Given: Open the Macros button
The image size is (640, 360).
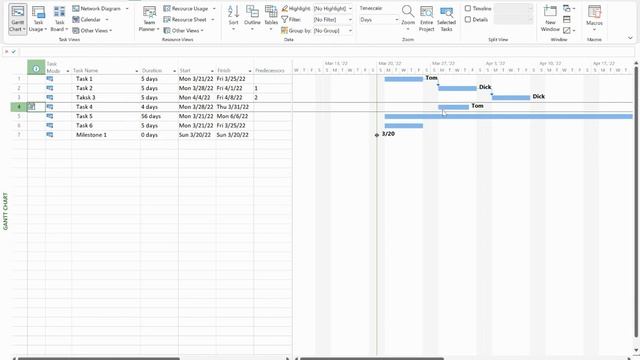Looking at the screenshot, I should click(594, 18).
